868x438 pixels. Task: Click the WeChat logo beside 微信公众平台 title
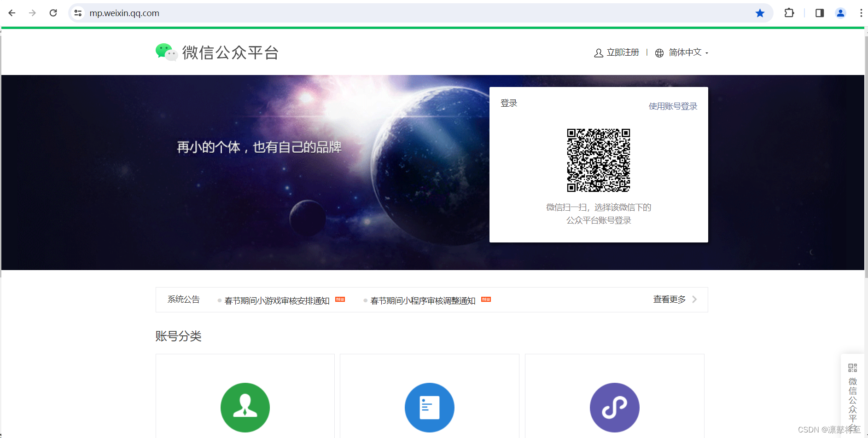click(165, 52)
